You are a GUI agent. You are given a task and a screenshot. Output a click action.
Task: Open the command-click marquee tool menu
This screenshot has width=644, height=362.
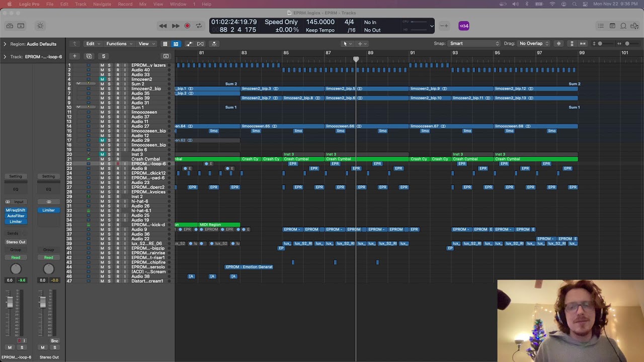(362, 44)
